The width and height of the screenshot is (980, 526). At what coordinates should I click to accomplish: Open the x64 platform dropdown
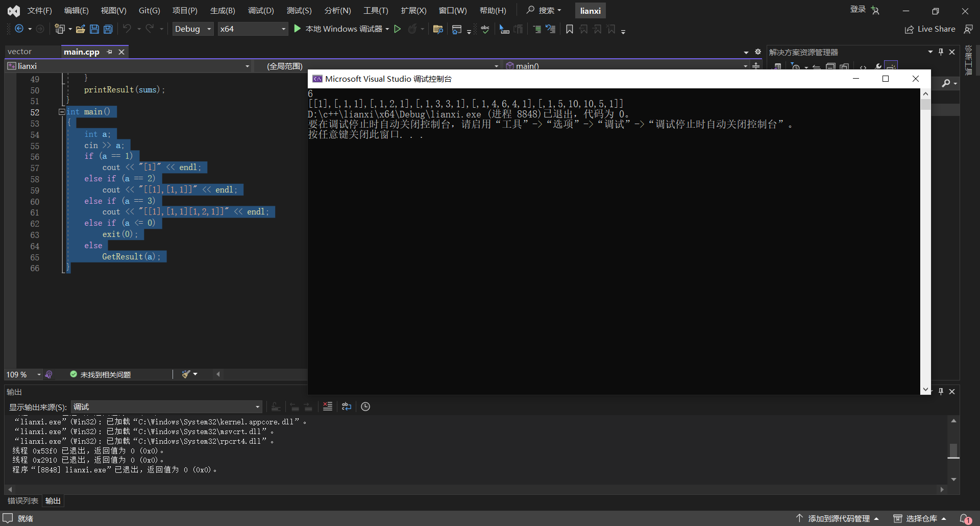pyautogui.click(x=253, y=29)
